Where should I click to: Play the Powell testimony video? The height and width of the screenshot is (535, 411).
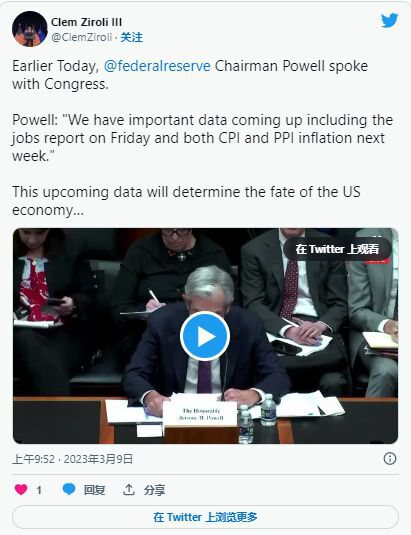click(x=205, y=336)
